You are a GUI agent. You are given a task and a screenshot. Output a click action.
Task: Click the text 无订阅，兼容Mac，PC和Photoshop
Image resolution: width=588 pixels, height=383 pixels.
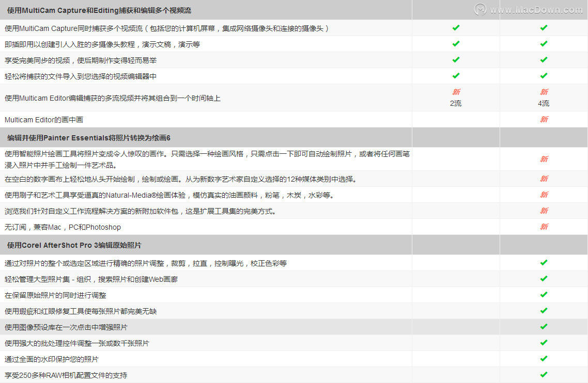(x=63, y=228)
